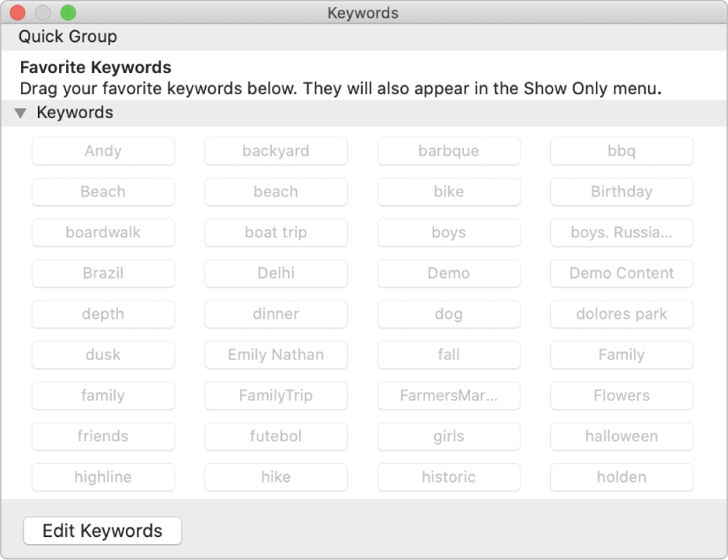Image resolution: width=728 pixels, height=560 pixels.
Task: Click the dog keyword
Action: (x=448, y=314)
